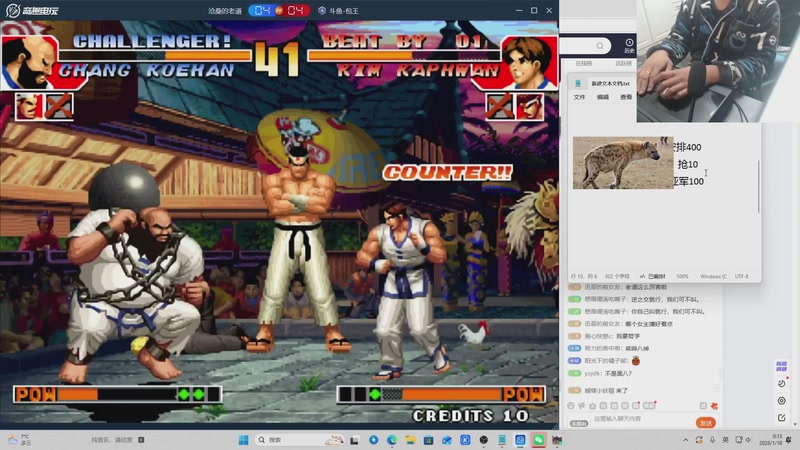Open the Microsoft Edge icon on taskbar
Image resolution: width=800 pixels, height=450 pixels.
(392, 440)
